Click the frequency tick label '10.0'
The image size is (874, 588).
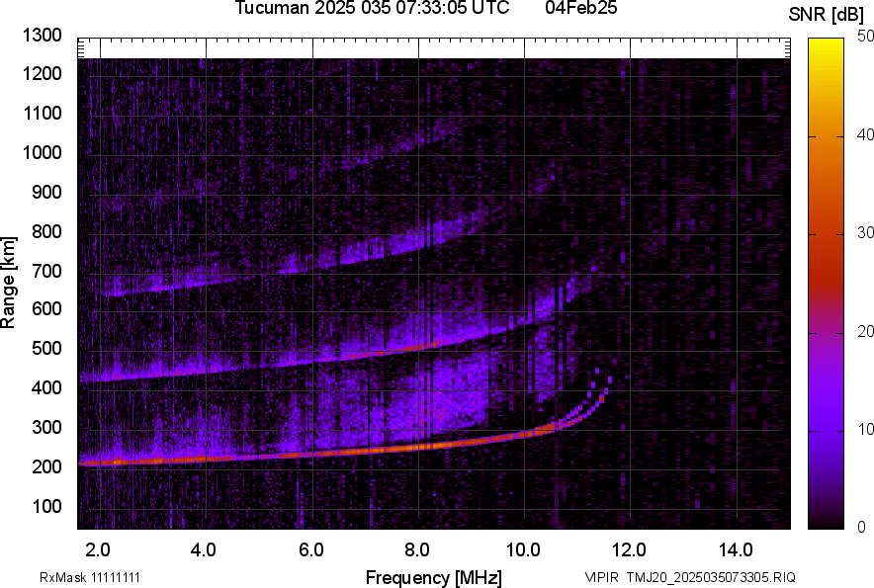(523, 550)
